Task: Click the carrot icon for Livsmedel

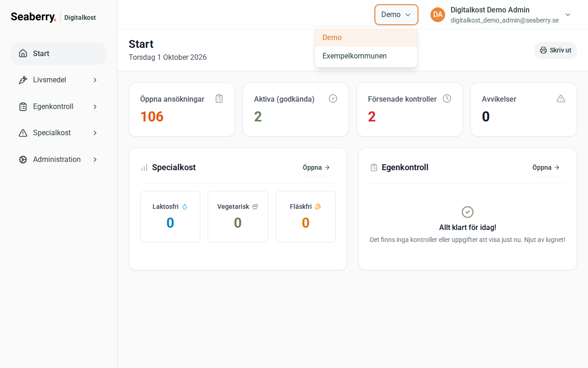Action: coord(23,80)
